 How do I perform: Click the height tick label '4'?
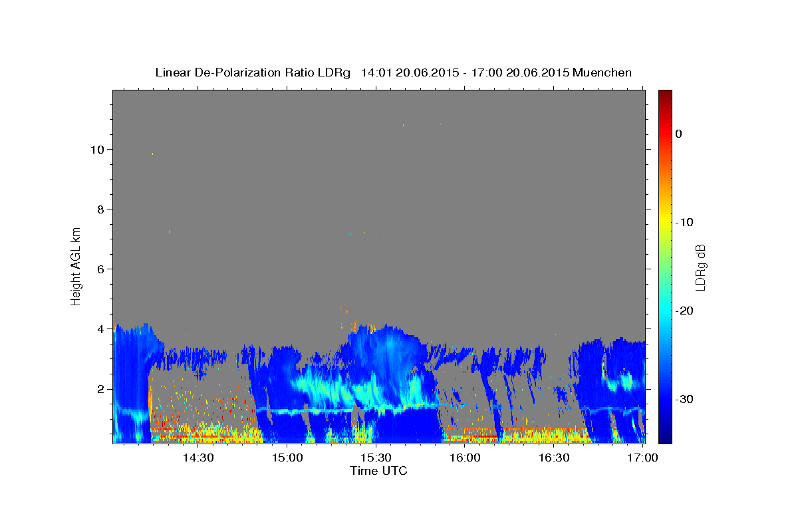pyautogui.click(x=101, y=329)
